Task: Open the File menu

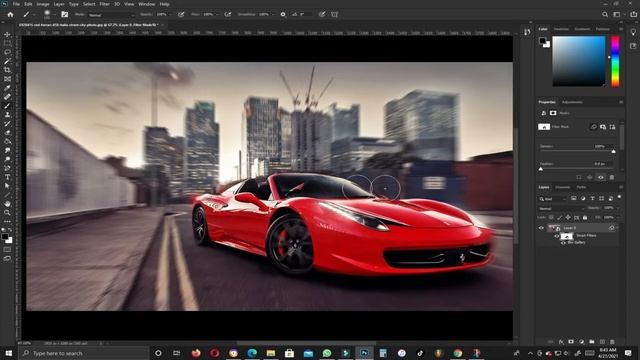Action: tap(16, 4)
